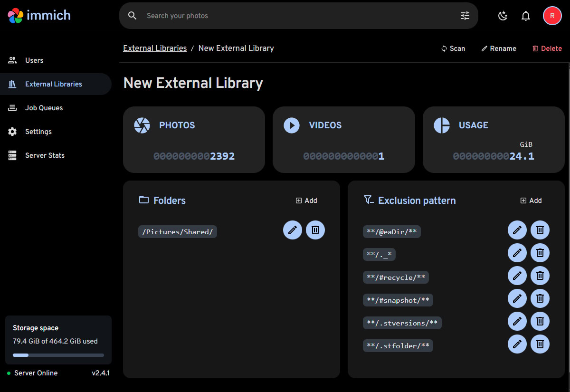Viewport: 570px width, 392px height.
Task: Go to Users in the sidebar
Action: pos(34,60)
